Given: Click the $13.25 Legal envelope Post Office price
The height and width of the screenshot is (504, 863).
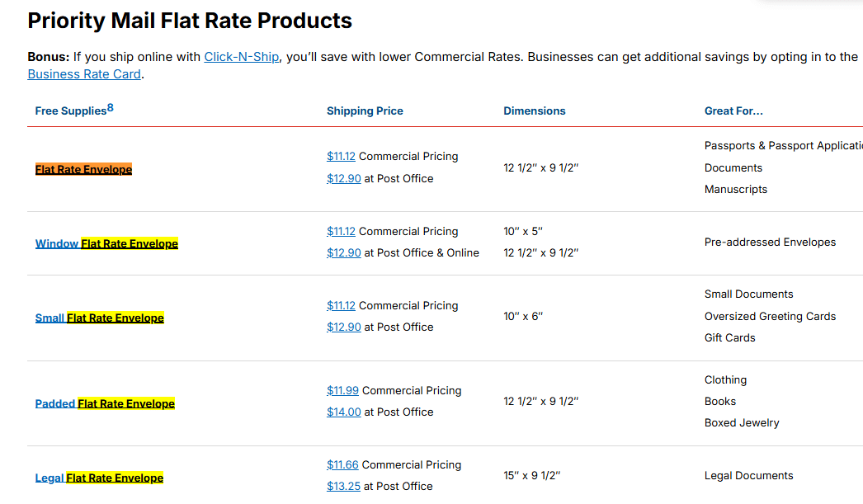Looking at the screenshot, I should tap(343, 487).
